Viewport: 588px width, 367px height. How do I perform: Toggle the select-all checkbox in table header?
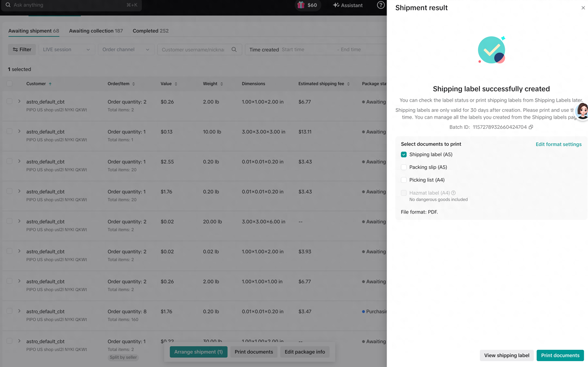pyautogui.click(x=9, y=83)
